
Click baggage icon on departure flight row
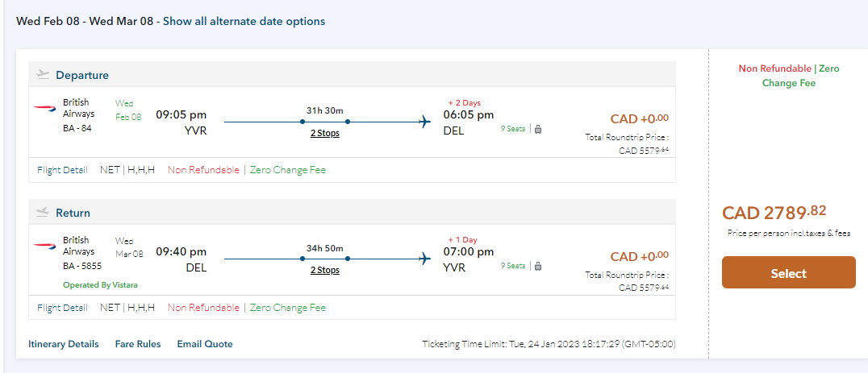[538, 129]
